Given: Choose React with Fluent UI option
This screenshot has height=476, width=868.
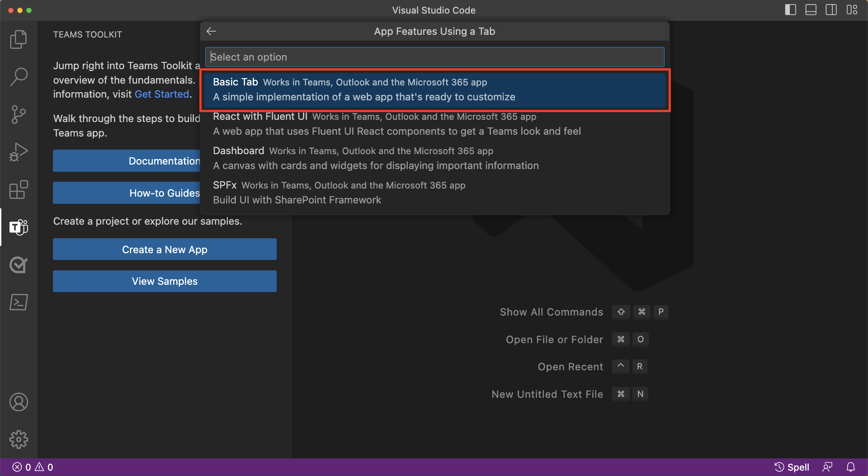Looking at the screenshot, I should (434, 124).
